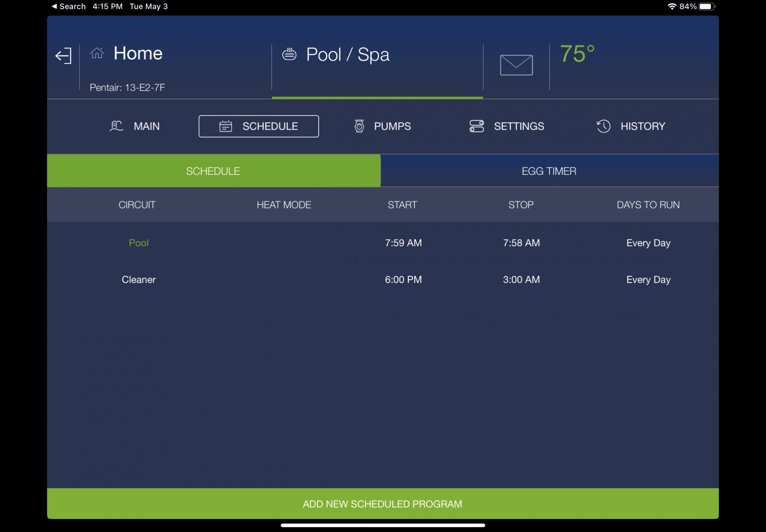Tap the HEAT MODE column header
Screen dimensions: 766x532
pyautogui.click(x=284, y=205)
